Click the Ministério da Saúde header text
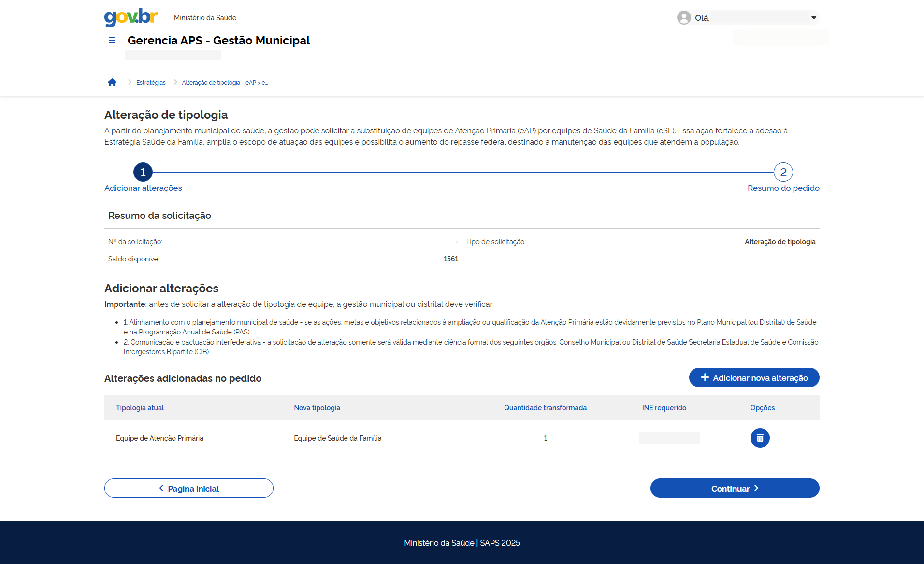The width and height of the screenshot is (924, 564). (x=205, y=18)
